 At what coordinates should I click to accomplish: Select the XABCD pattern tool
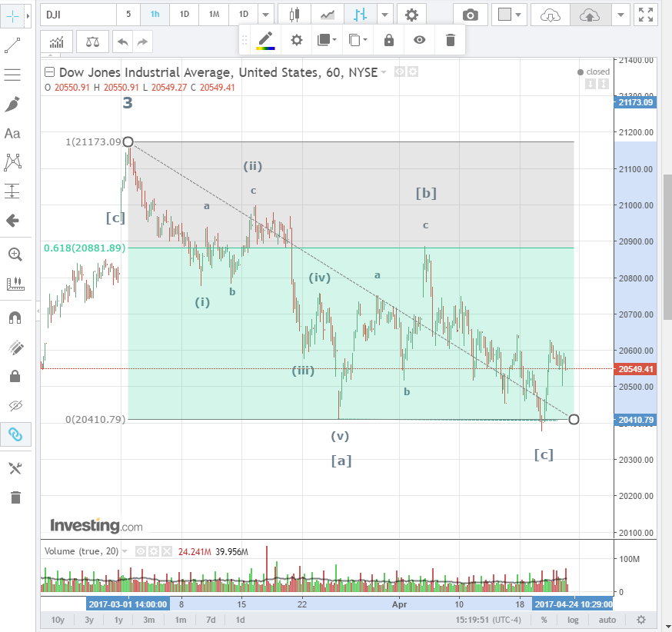pos(13,162)
